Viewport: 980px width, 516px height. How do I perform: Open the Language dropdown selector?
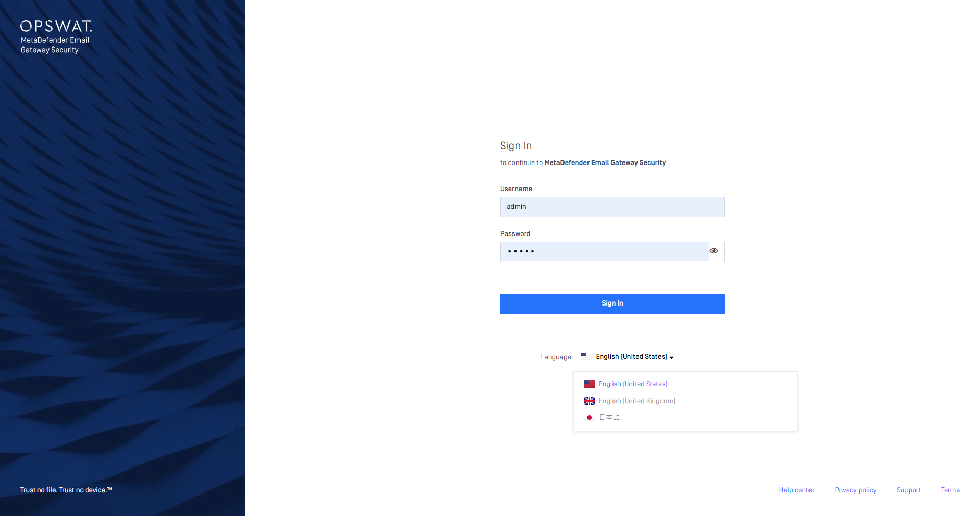(x=627, y=357)
